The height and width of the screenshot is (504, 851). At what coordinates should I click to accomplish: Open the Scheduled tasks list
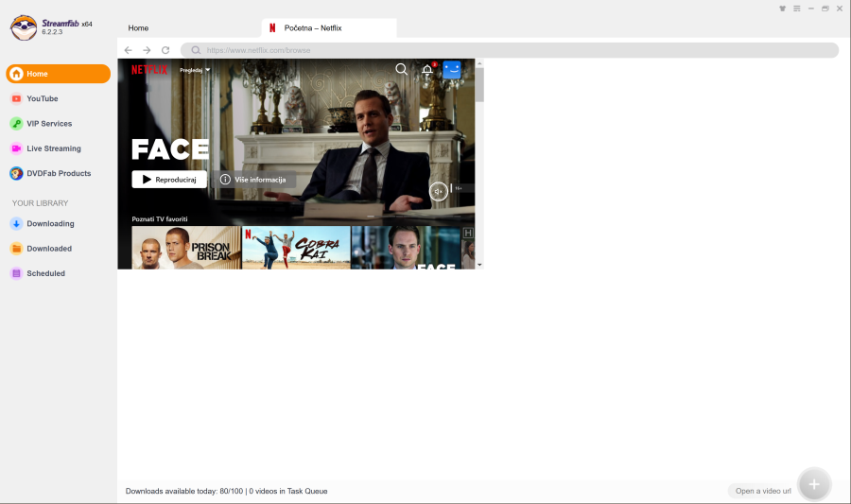point(45,273)
